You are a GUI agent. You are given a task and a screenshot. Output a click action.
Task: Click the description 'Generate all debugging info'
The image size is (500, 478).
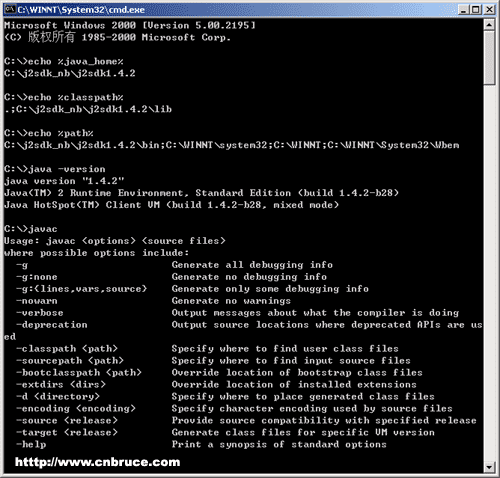click(252, 265)
